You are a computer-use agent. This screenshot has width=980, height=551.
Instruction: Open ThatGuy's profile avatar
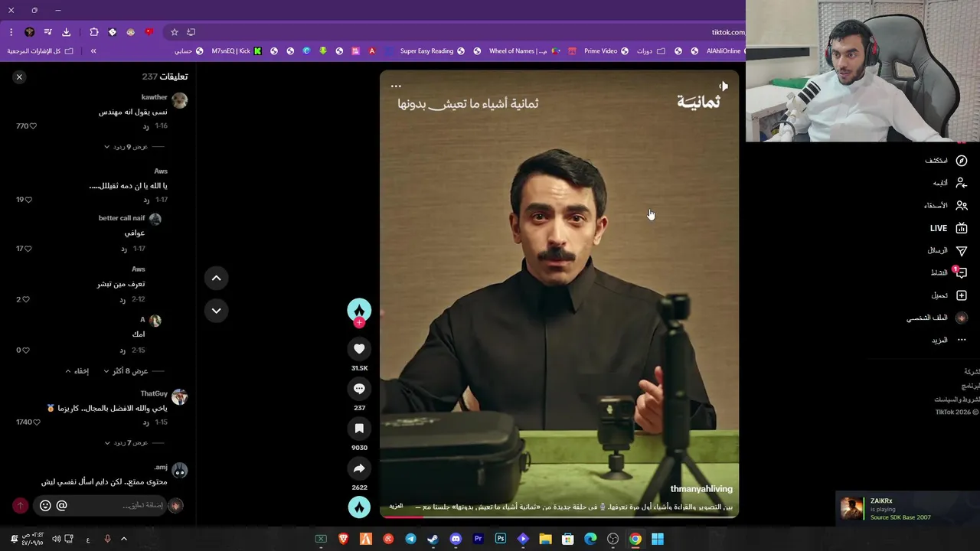tap(179, 396)
